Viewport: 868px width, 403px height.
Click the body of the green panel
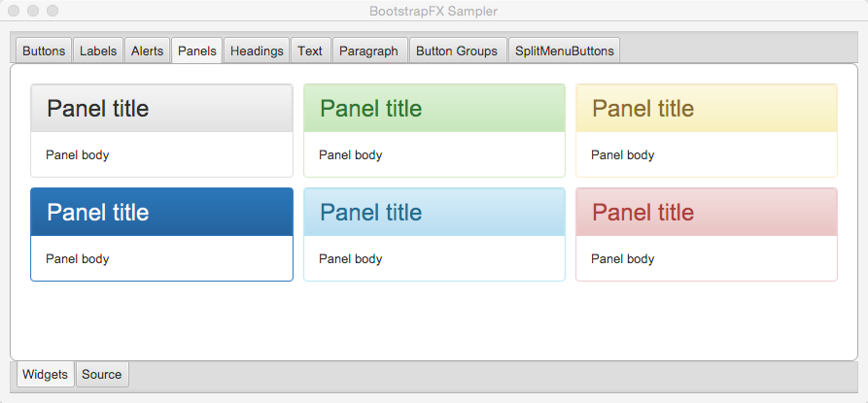434,154
